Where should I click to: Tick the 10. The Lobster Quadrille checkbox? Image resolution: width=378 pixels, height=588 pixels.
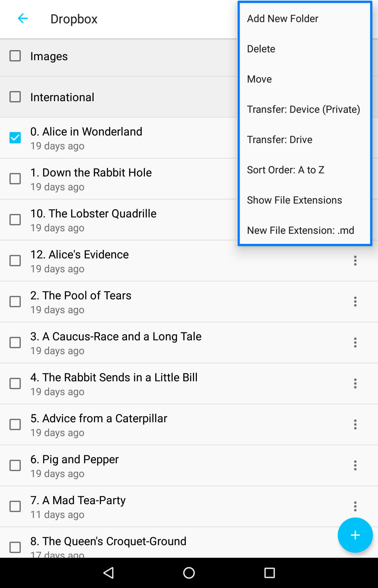(15, 220)
